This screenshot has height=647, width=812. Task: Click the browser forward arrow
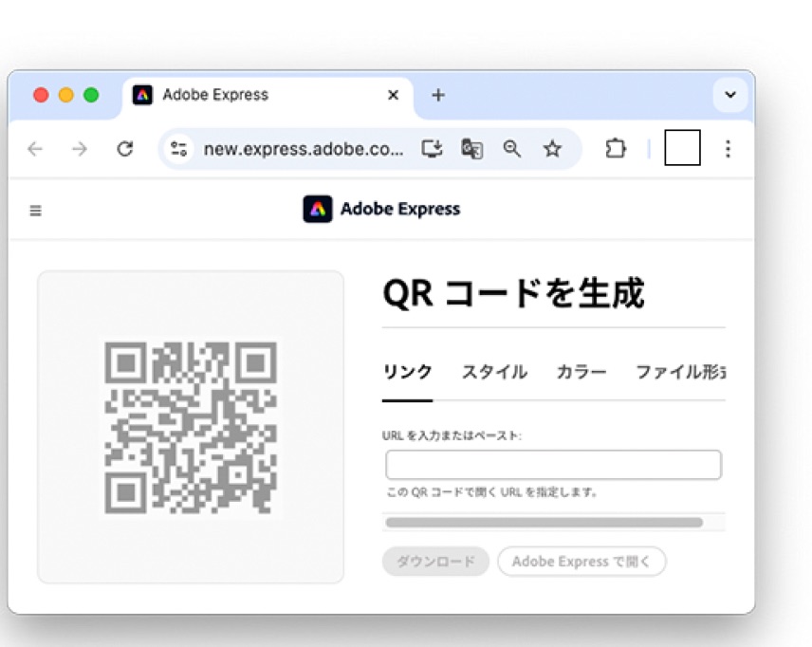coord(80,149)
